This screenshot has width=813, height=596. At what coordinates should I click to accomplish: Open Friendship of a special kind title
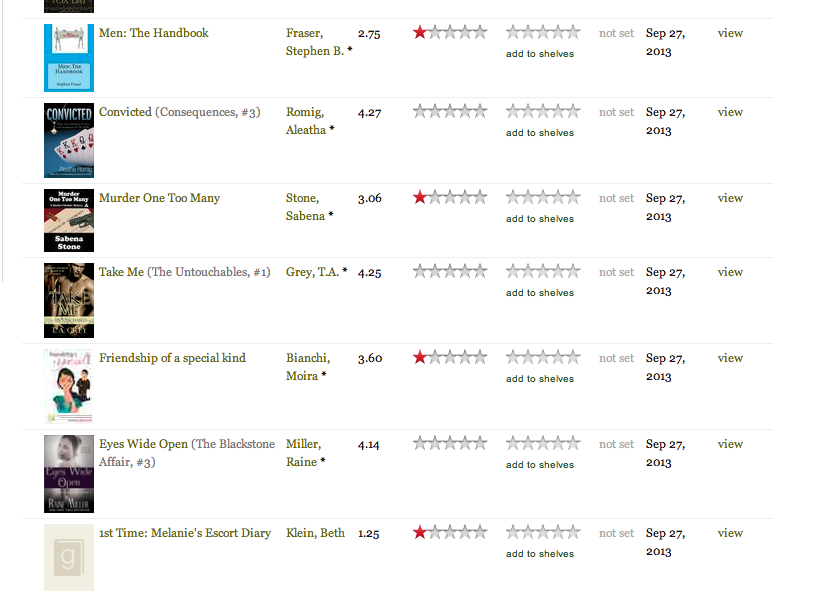[x=172, y=358]
